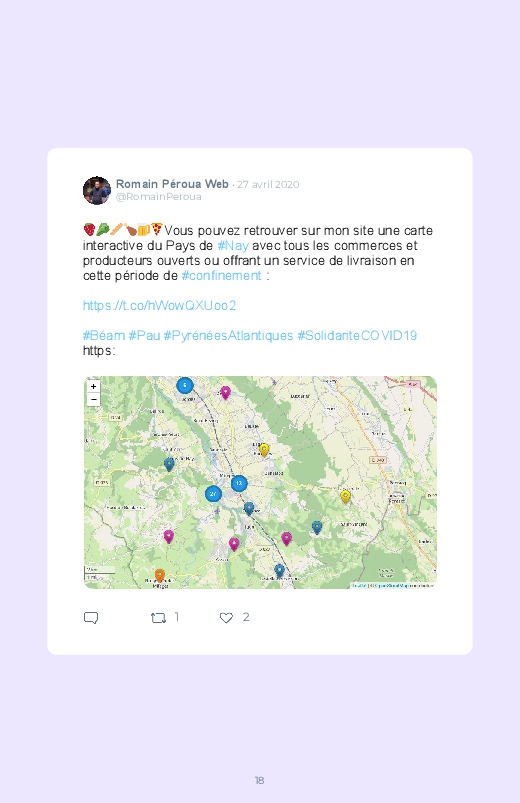The height and width of the screenshot is (803, 520).
Task: Open the #Pau hashtag
Action: (x=144, y=335)
